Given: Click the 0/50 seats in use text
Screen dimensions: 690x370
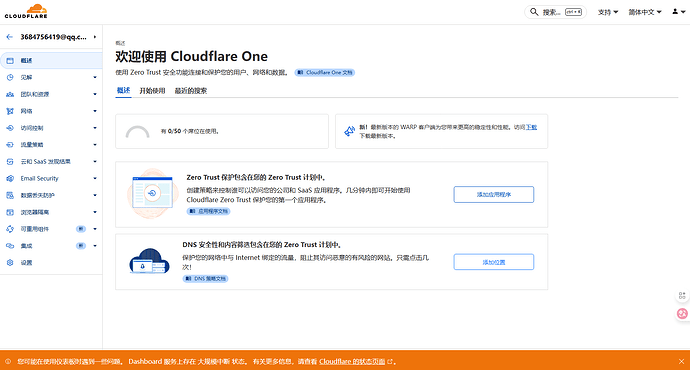Looking at the screenshot, I should click(x=190, y=131).
